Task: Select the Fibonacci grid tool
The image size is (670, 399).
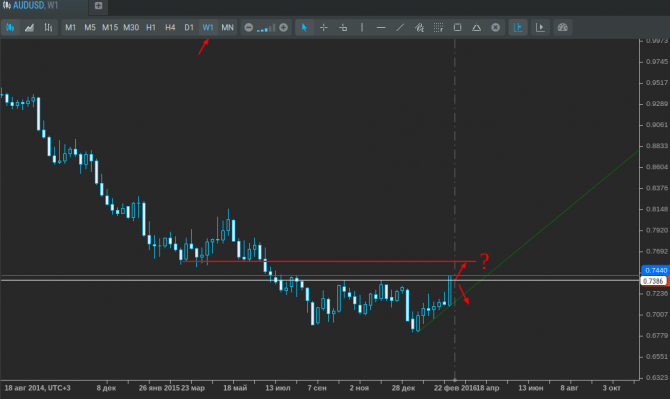Action: pyautogui.click(x=438, y=28)
